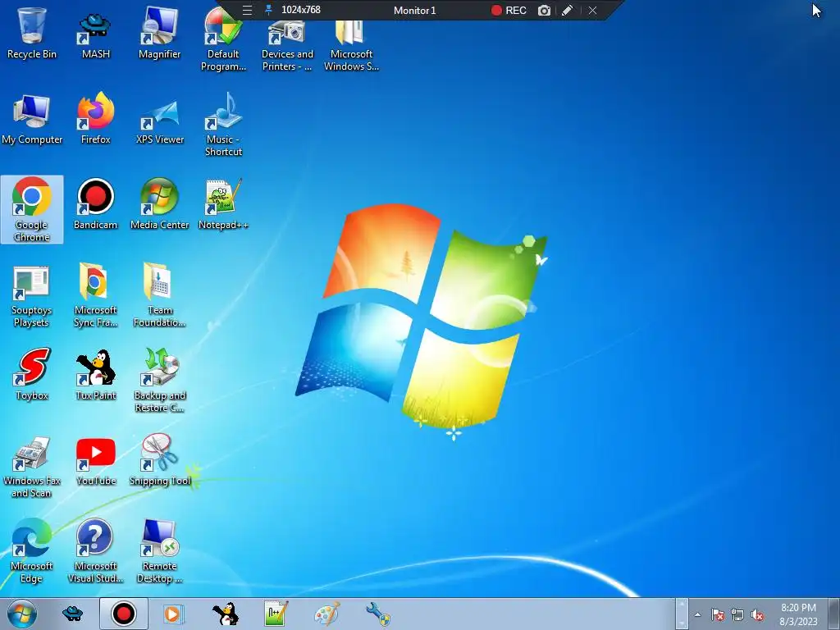
Task: Launch the Bandicam desktop shortcut
Action: pyautogui.click(x=95, y=204)
